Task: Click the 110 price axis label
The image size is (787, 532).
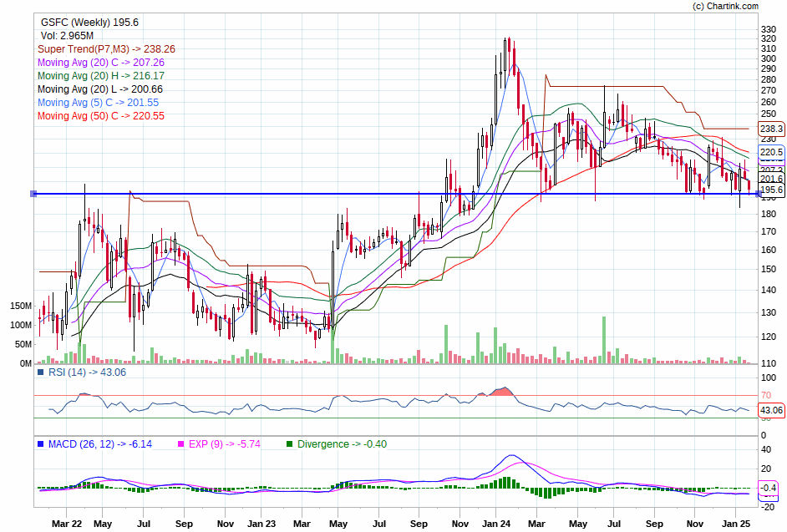Action: pyautogui.click(x=769, y=363)
